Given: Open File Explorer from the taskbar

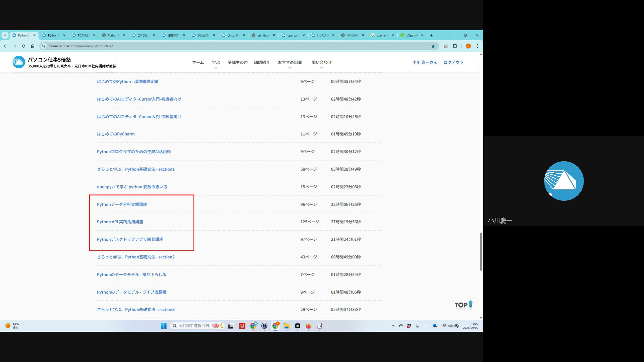Looking at the screenshot, I should [286, 326].
